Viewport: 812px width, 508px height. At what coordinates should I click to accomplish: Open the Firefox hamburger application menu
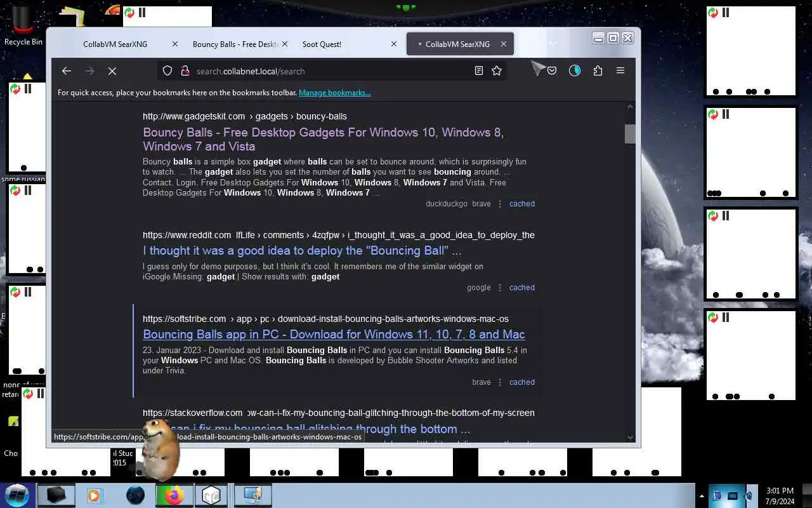coord(620,71)
